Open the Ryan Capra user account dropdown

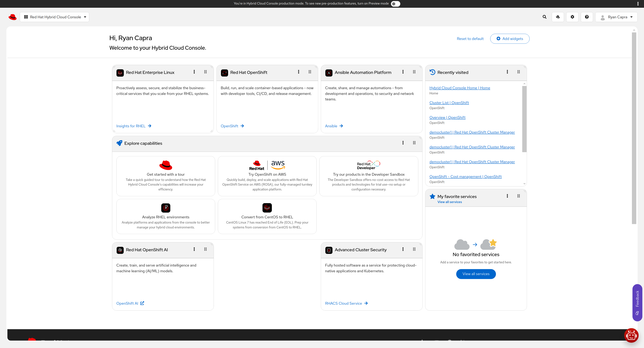(x=616, y=17)
